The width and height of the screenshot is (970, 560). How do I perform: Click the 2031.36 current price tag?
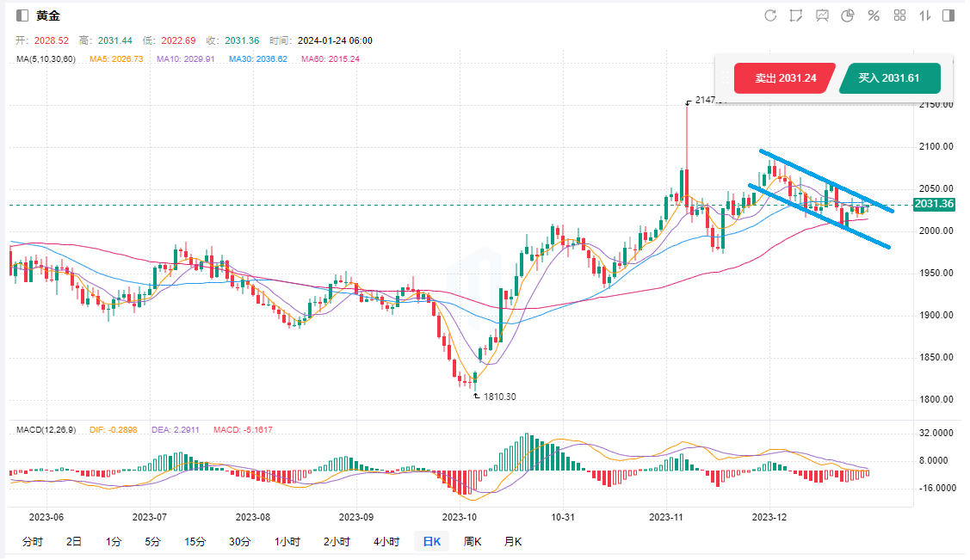point(934,204)
